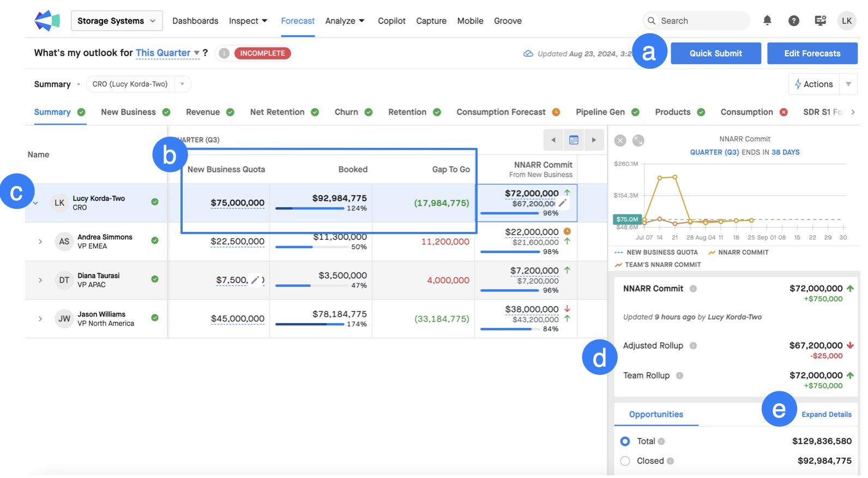Viewport: 868px width, 478px height.
Task: Click the info icon beside INCOMPLETE badge
Action: pos(224,53)
